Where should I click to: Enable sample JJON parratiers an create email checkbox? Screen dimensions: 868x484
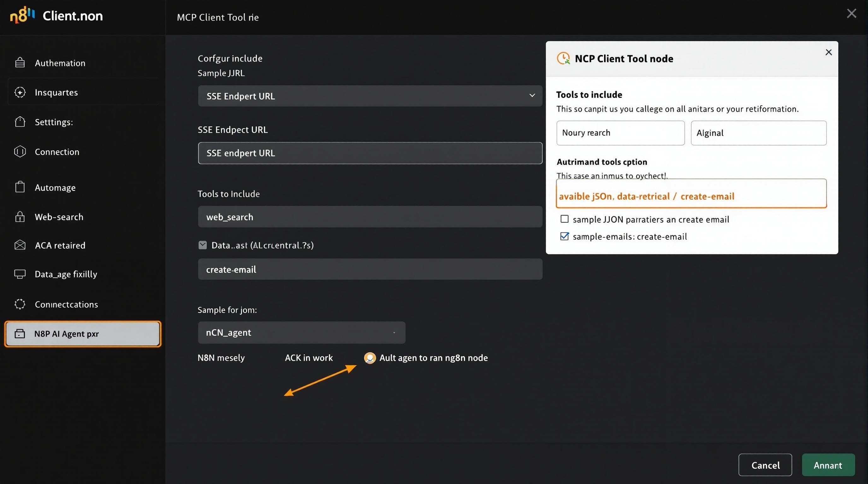click(564, 219)
